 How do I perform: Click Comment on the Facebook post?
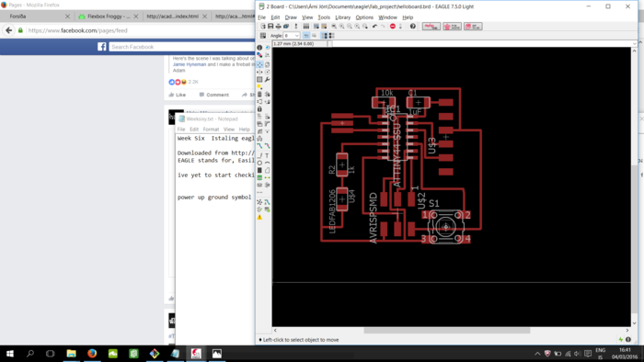(x=214, y=95)
